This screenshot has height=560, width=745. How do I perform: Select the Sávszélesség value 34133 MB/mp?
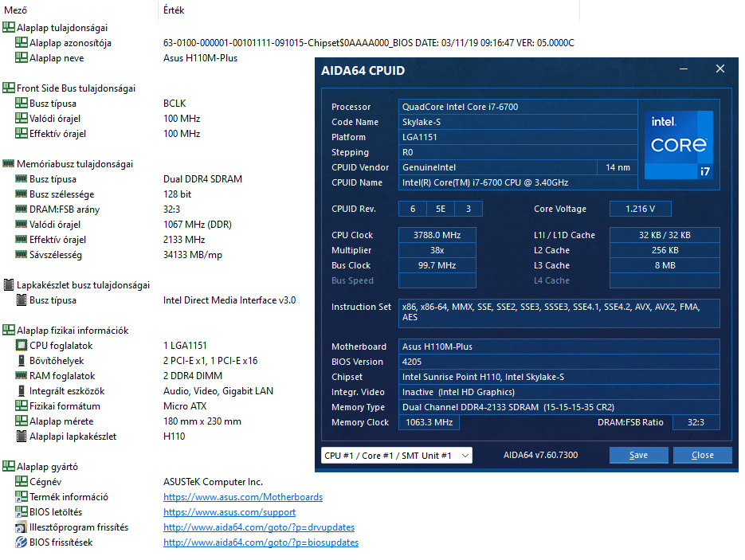coord(193,255)
